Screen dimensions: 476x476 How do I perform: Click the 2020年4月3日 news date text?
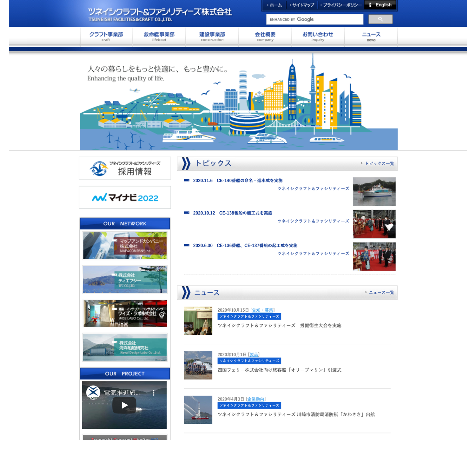coord(231,399)
